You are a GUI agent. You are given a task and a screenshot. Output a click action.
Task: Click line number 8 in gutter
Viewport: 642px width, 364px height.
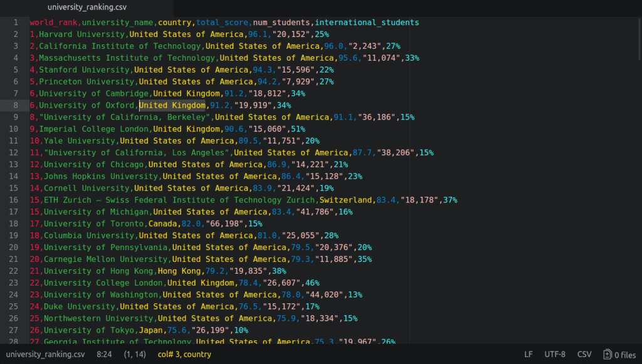click(16, 105)
